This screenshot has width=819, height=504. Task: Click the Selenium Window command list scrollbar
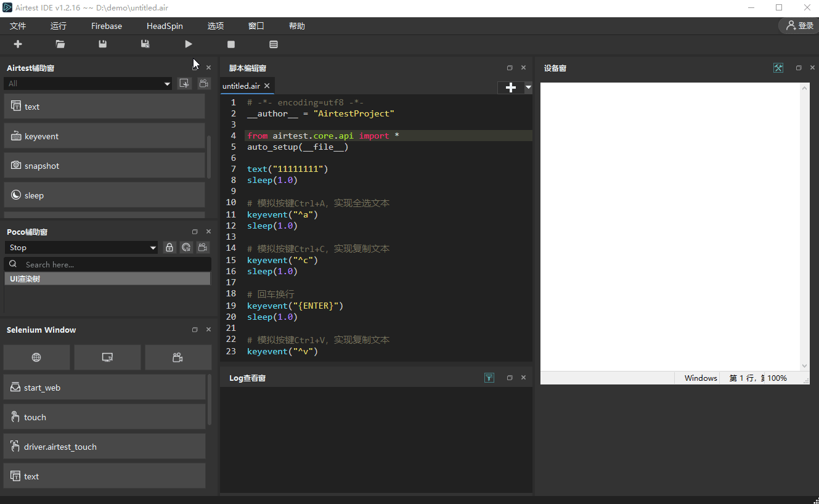point(210,399)
